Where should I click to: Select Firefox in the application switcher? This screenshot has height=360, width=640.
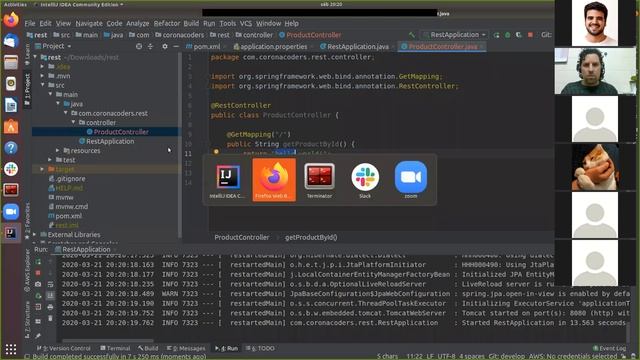tap(274, 180)
